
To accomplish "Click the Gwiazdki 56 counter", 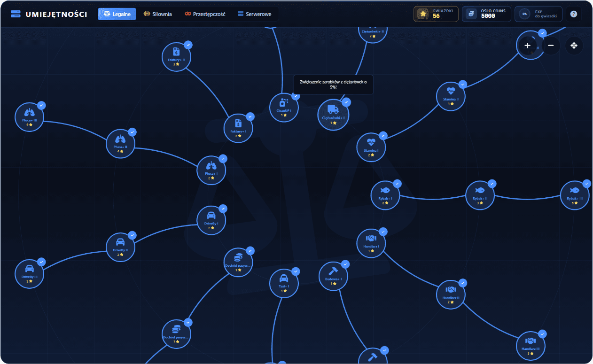I will pos(436,14).
